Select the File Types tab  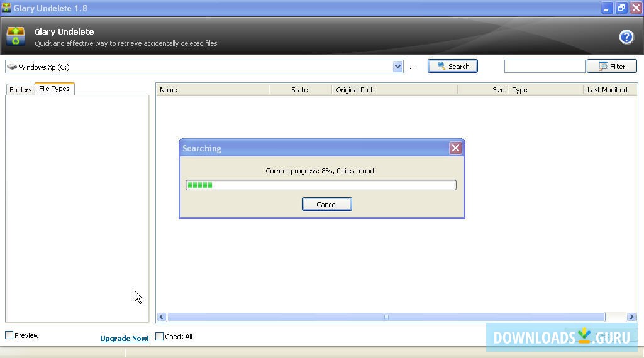[54, 89]
